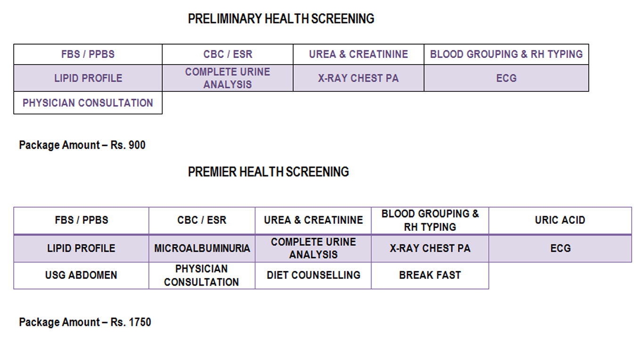Click the PRELIMINARY HEALTH SCREENING heading
This screenshot has height=343, width=644.
(x=281, y=19)
